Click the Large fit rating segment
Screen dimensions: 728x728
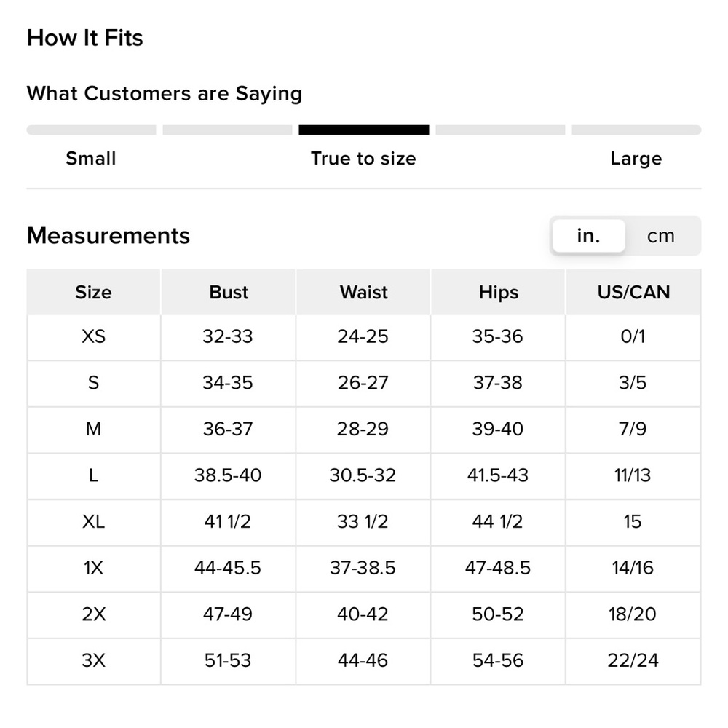coord(636,130)
